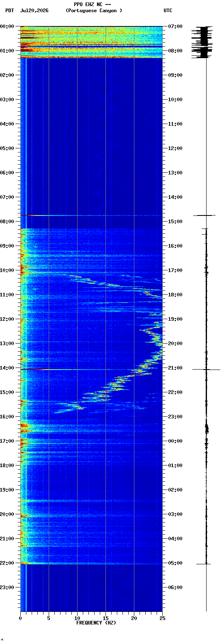Click the PDT time label '12:00'

click(x=7, y=319)
